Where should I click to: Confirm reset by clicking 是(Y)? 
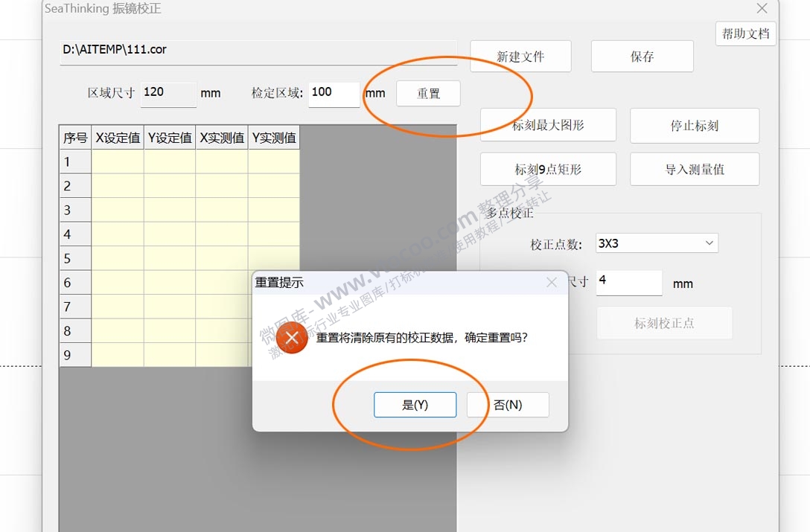pyautogui.click(x=415, y=405)
